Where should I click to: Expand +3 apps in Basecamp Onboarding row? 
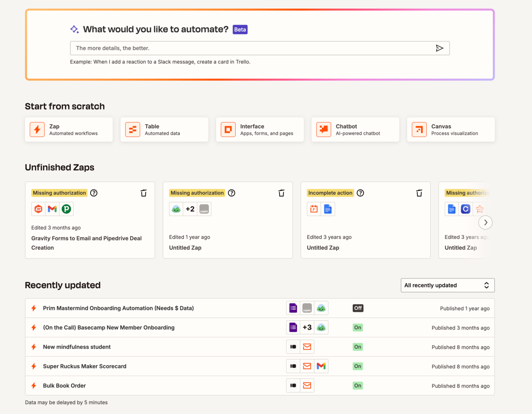coord(307,328)
